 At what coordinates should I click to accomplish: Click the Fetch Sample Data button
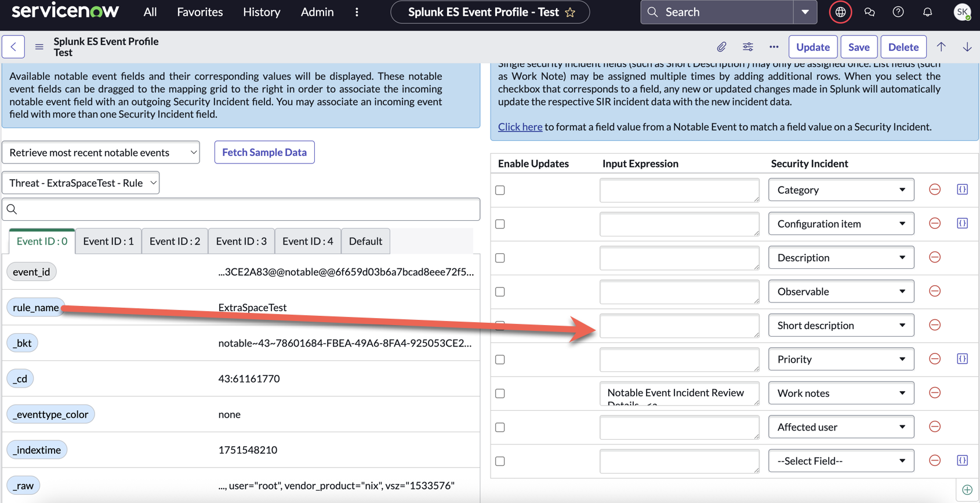coord(264,152)
